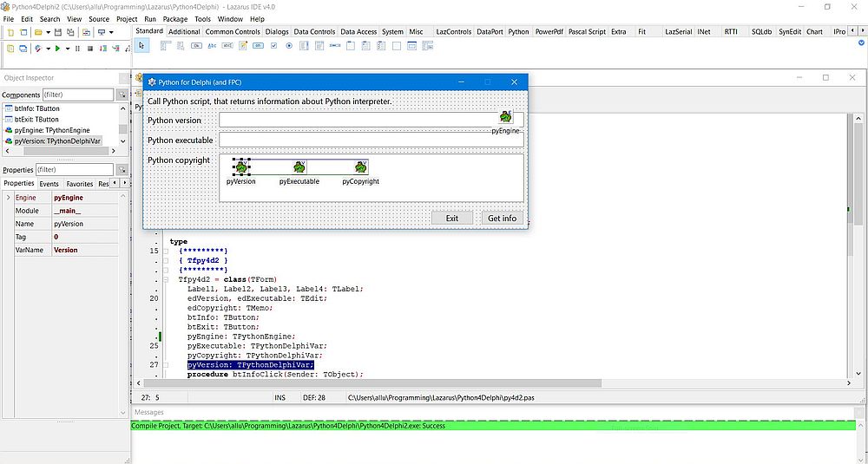Open dropdown arrow next to desktop icon
Viewport: 868px width, 464px height.
pos(111,33)
